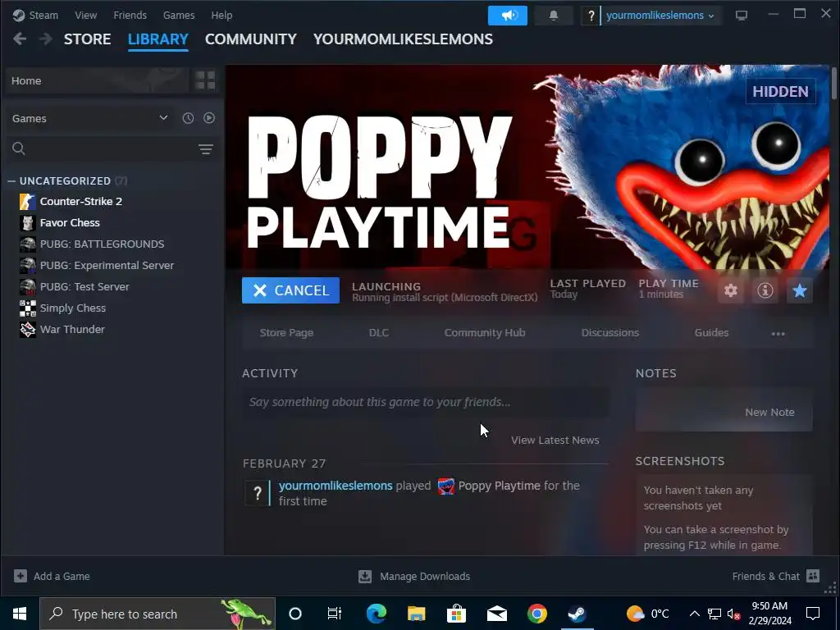Open advanced filter options icon
The image size is (840, 630).
click(x=206, y=149)
